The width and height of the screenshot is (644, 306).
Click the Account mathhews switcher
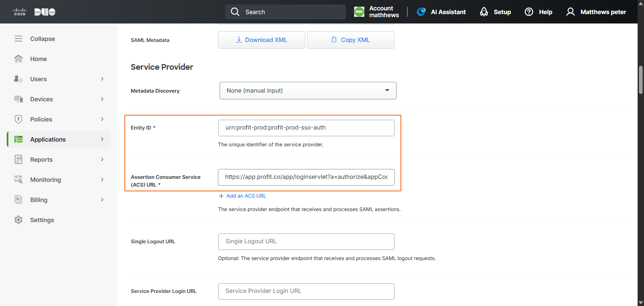click(377, 12)
